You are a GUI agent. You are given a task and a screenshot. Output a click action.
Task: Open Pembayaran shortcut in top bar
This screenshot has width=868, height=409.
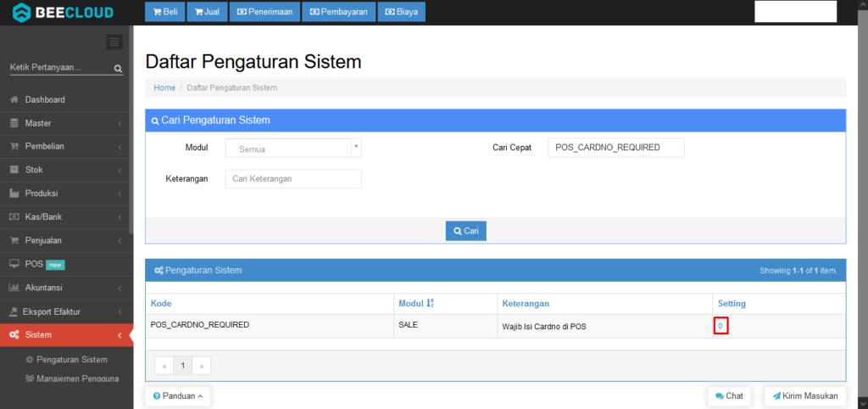click(339, 12)
